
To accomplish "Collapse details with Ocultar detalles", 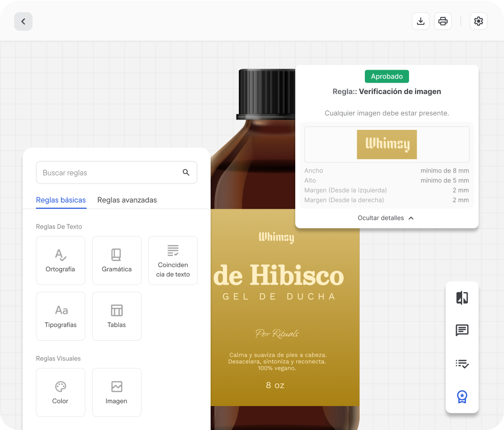I will (x=386, y=218).
